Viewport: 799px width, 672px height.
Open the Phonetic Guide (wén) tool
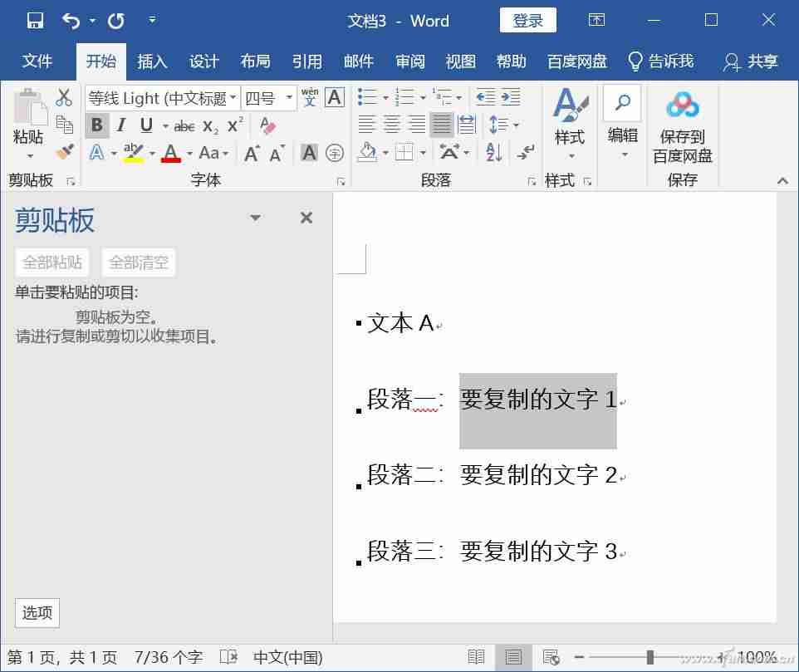coord(309,97)
